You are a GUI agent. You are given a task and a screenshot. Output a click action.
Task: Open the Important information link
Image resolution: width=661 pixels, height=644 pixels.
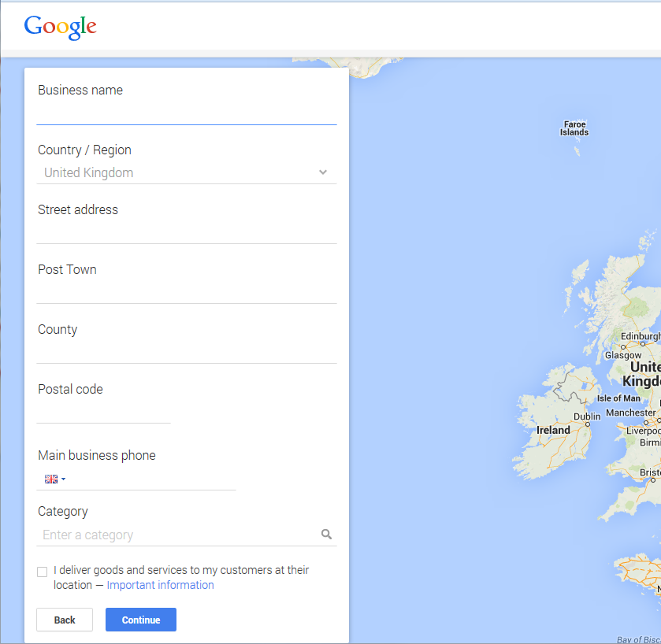[160, 585]
